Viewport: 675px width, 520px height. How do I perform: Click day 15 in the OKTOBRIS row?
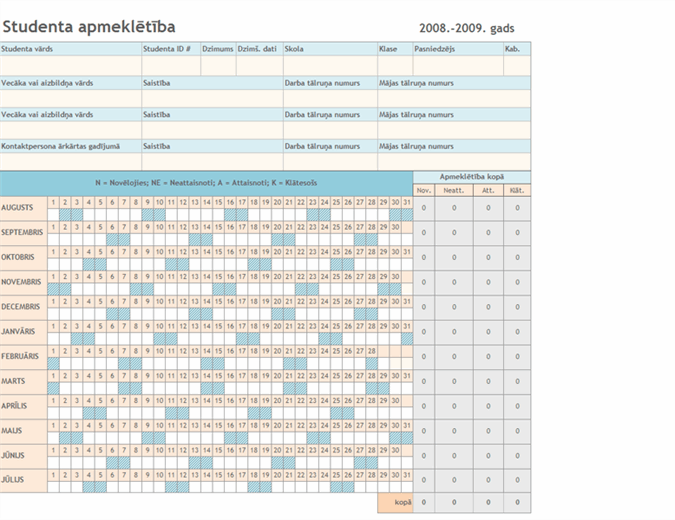[x=218, y=252]
